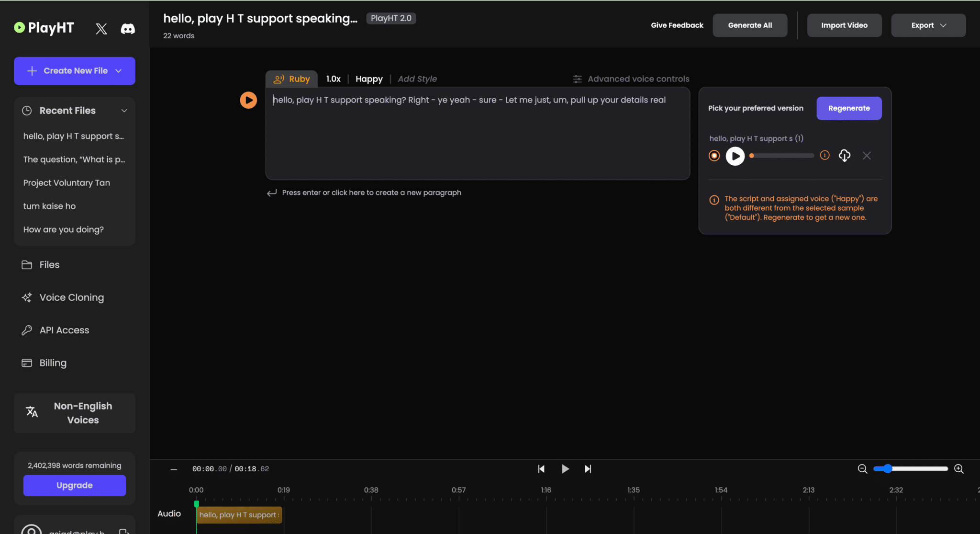980x534 pixels.
Task: Open Advanced voice controls
Action: pyautogui.click(x=631, y=79)
